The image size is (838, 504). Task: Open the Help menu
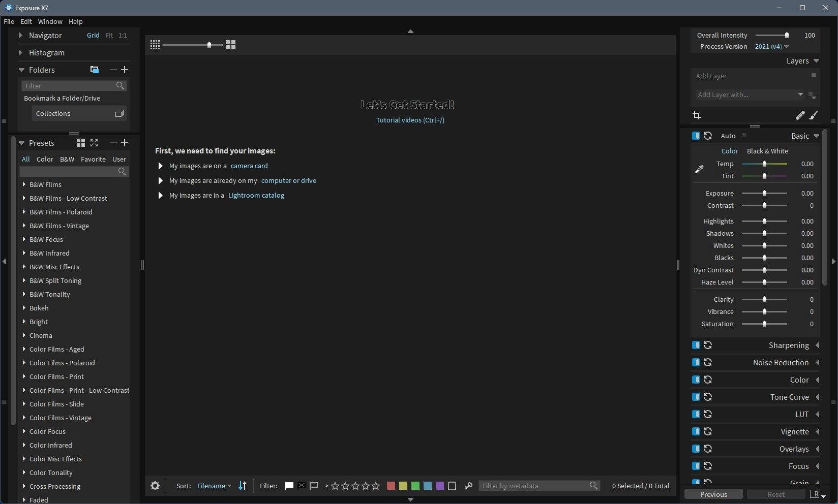76,21
